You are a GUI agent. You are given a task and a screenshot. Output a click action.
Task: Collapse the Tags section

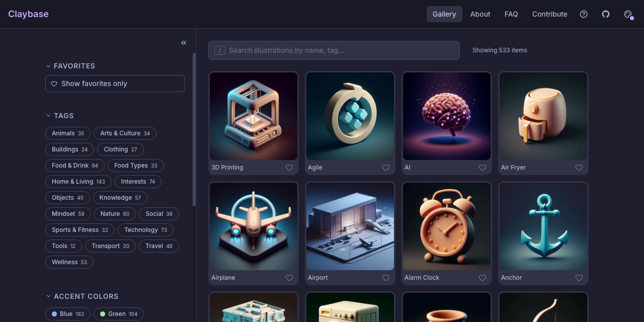click(x=60, y=116)
